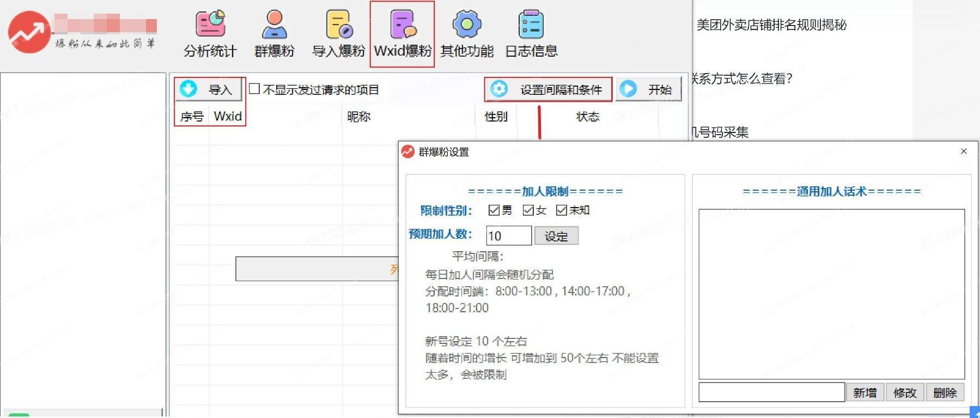This screenshot has height=418, width=980.
Task: Open the 日志信息 log tool
Action: point(531,34)
